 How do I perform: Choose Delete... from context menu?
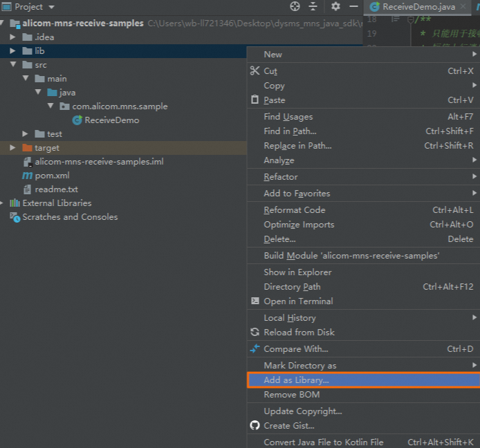coord(363,239)
